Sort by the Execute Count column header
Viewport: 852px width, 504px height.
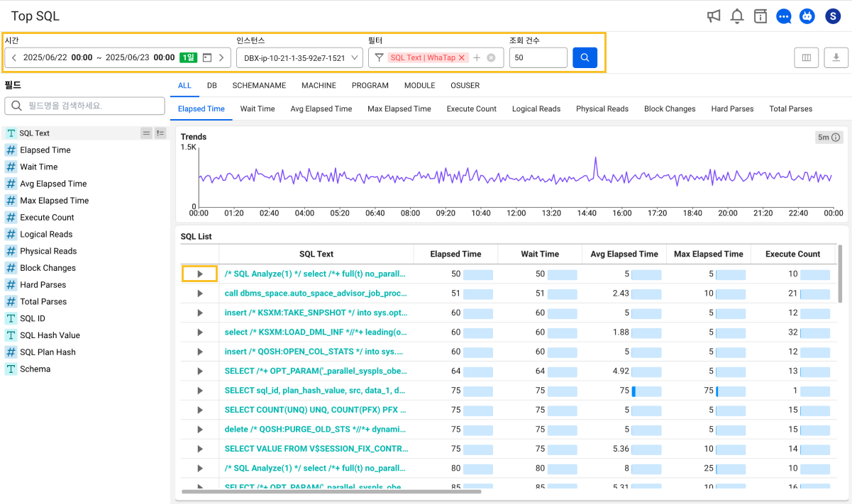[792, 254]
